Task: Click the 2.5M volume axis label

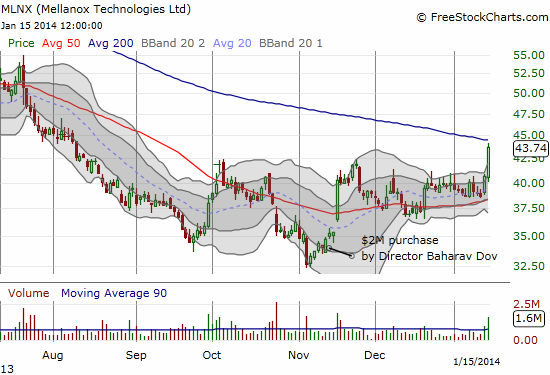Action: [526, 304]
